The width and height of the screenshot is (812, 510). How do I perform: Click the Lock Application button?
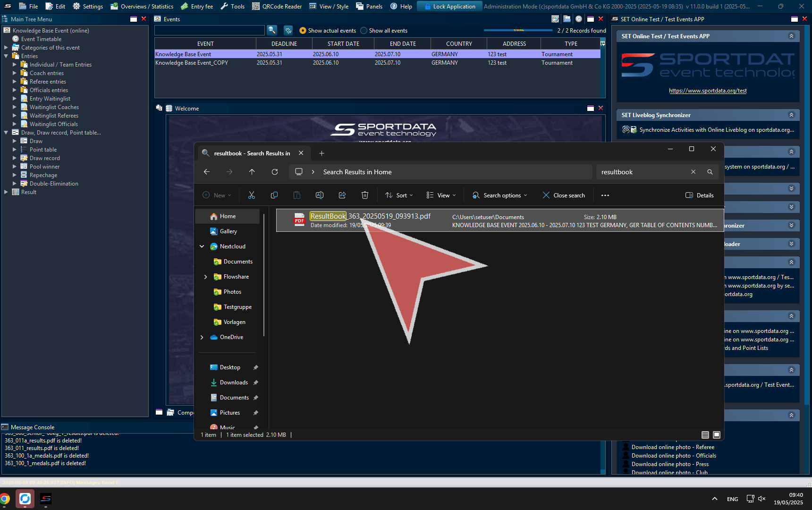[449, 6]
